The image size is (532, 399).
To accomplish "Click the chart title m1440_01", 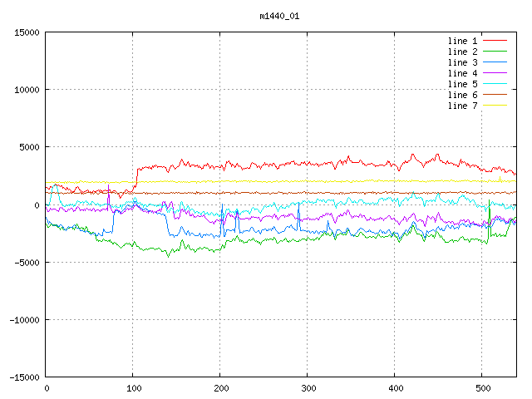I will point(278,15).
